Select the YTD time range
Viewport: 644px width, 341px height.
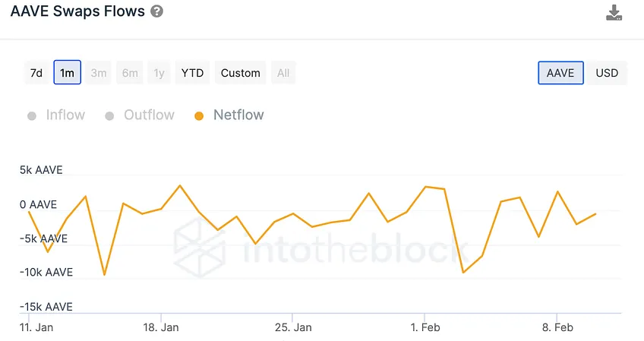(192, 73)
